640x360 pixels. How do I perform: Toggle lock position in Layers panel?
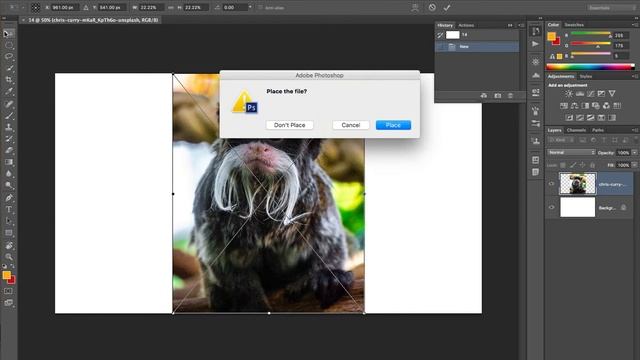tap(582, 165)
